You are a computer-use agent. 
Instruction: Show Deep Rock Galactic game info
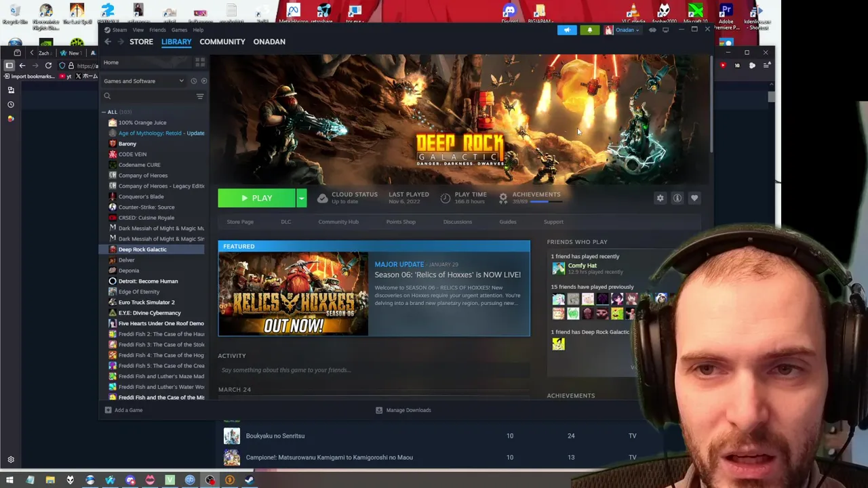pyautogui.click(x=677, y=198)
